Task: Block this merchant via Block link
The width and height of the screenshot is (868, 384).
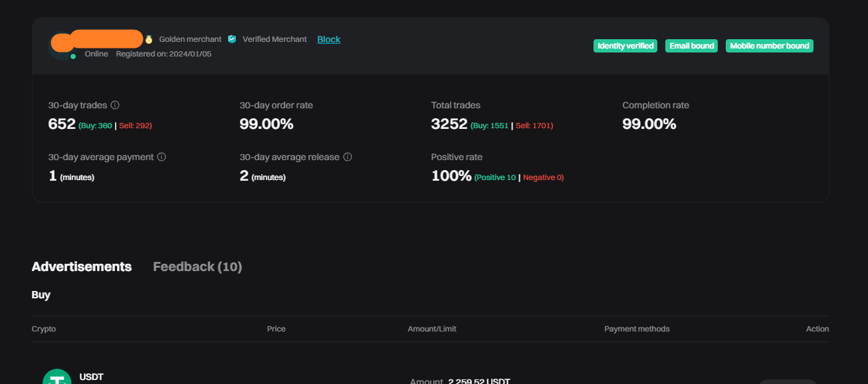Action: [328, 39]
